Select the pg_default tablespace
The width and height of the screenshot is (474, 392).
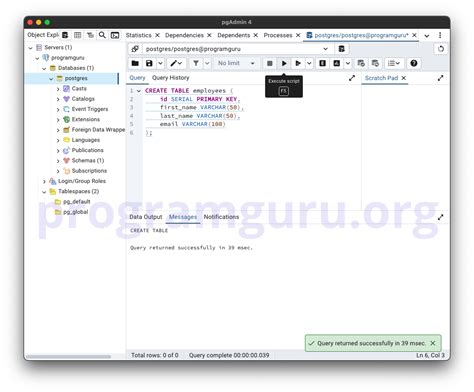(77, 202)
